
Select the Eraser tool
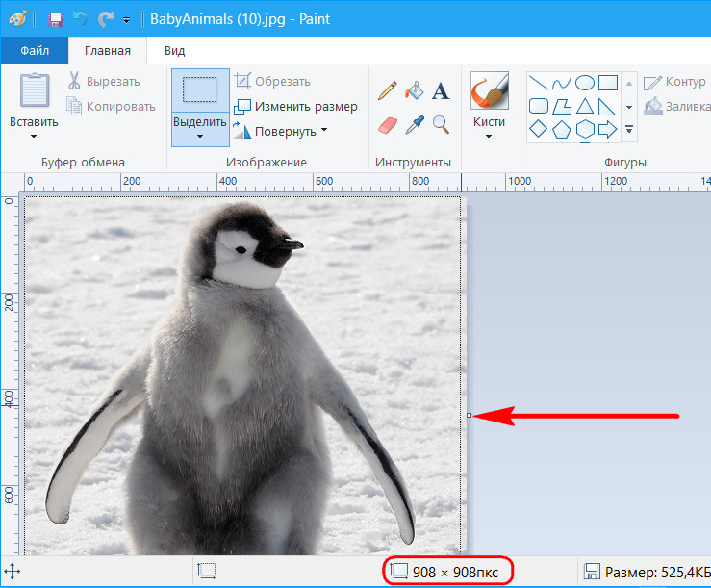[x=387, y=125]
